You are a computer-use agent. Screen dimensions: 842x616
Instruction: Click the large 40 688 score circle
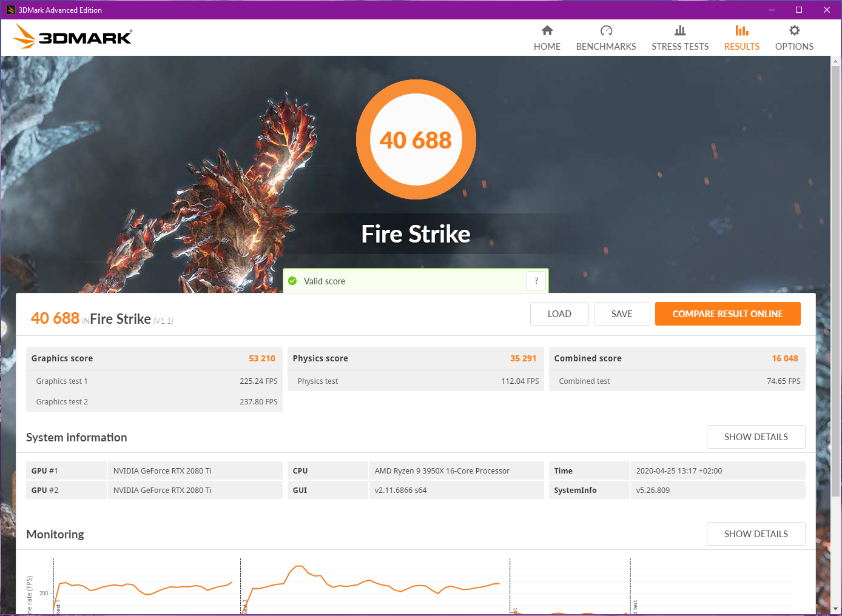coord(416,139)
